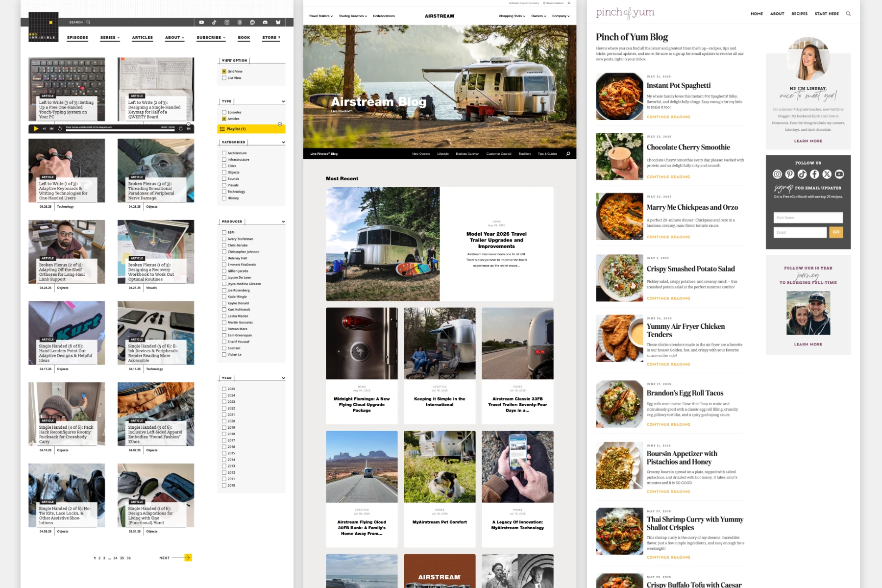Open Midnight Flamingo article thumbnail
This screenshot has height=588, width=882.
(x=362, y=343)
